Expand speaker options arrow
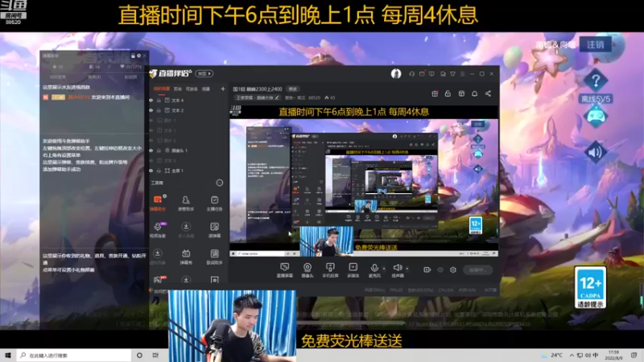Viewport: 644px width, 362px height. point(407,269)
